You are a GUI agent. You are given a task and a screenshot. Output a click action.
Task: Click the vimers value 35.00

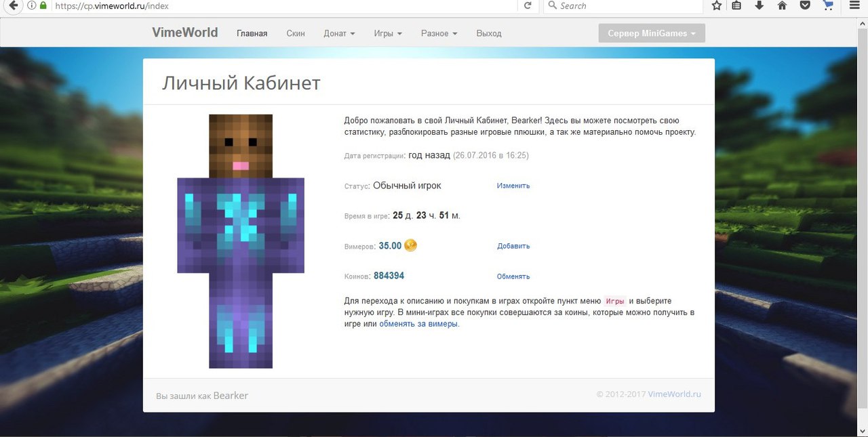coord(390,246)
